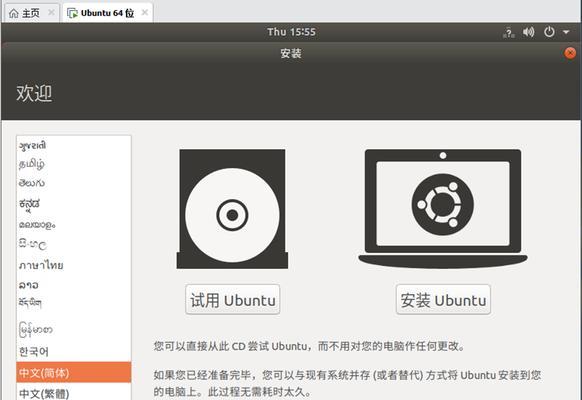The height and width of the screenshot is (400, 582).
Task: Close the Ubuntu 64 位 tab
Action: pyautogui.click(x=145, y=13)
